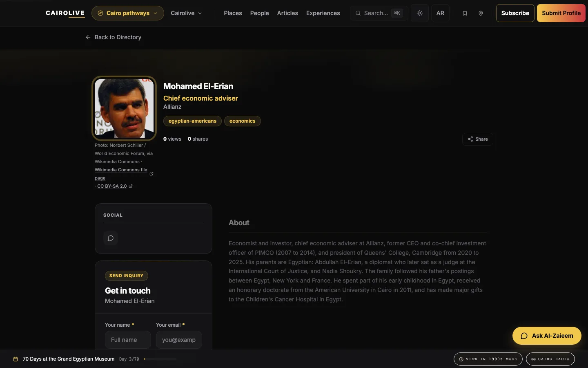The image size is (588, 368).
Task: Turn on Cairo Radio
Action: tap(550, 359)
